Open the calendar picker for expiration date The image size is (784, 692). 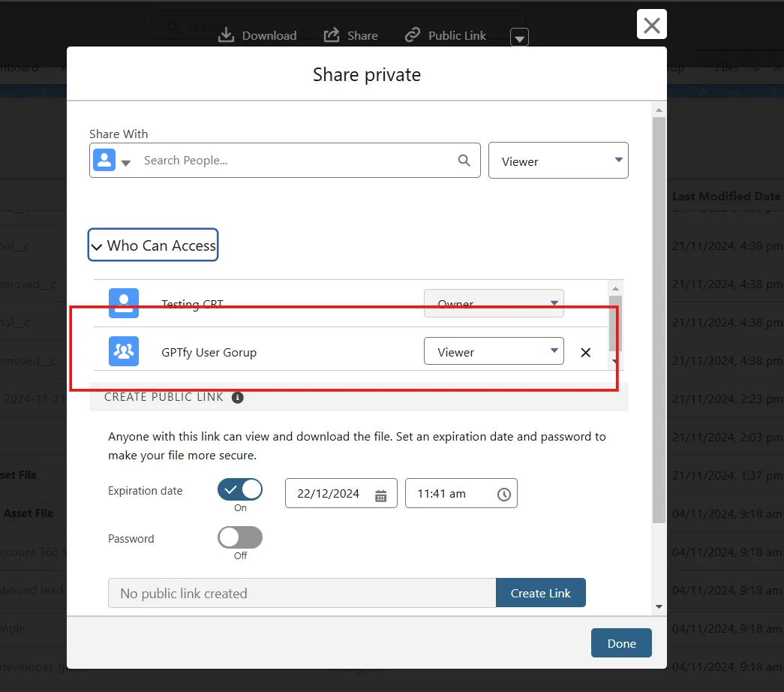tap(380, 495)
